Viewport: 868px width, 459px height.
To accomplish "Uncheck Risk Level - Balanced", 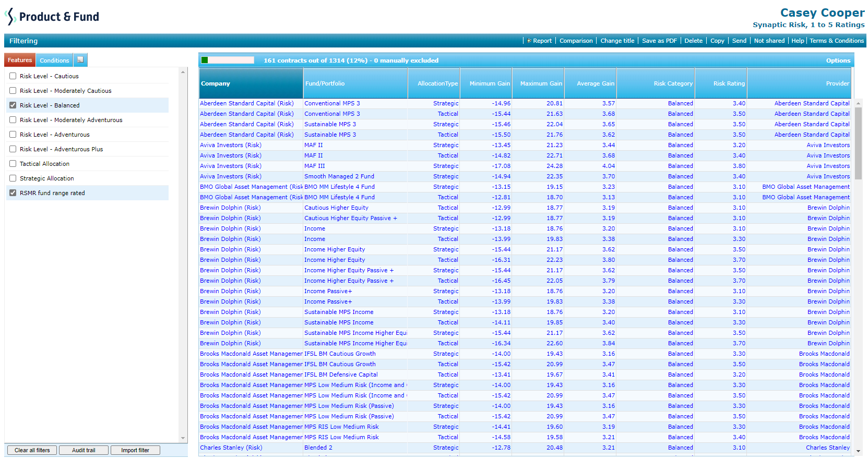I will pos(13,105).
